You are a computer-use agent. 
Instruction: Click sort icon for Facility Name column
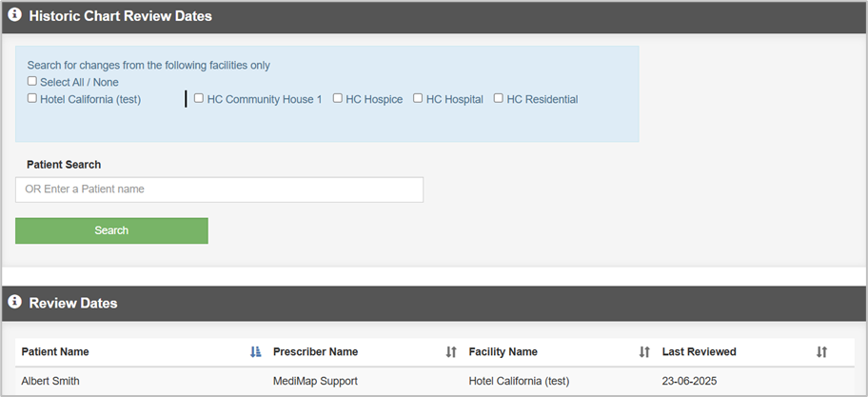644,352
